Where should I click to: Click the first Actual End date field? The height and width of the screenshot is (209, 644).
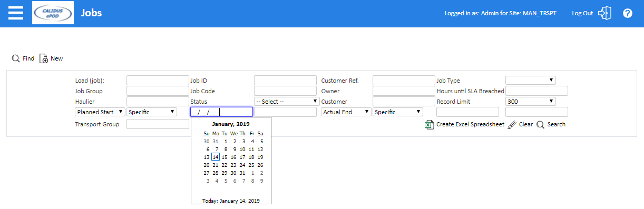(467, 112)
